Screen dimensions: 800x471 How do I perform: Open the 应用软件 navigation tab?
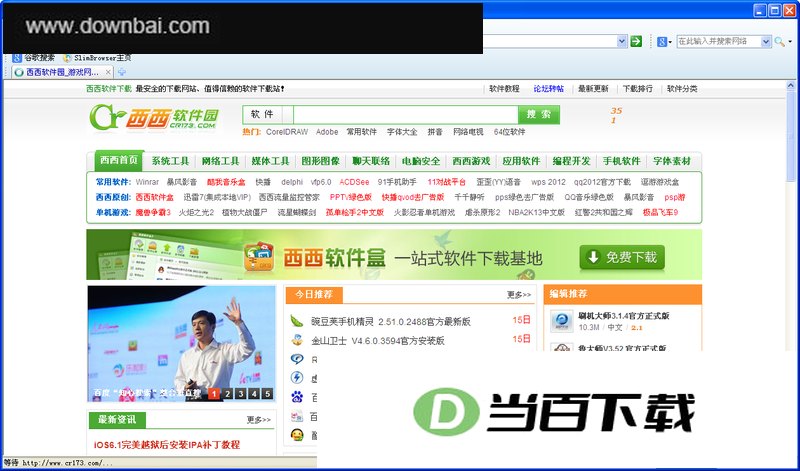(521, 161)
